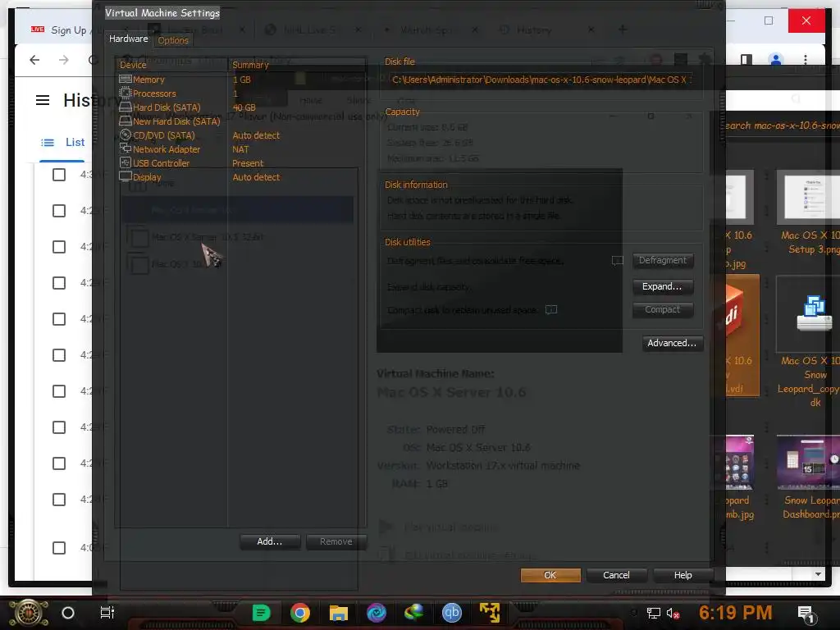Click the Defragment button
This screenshot has height=630, width=840.
click(x=663, y=260)
